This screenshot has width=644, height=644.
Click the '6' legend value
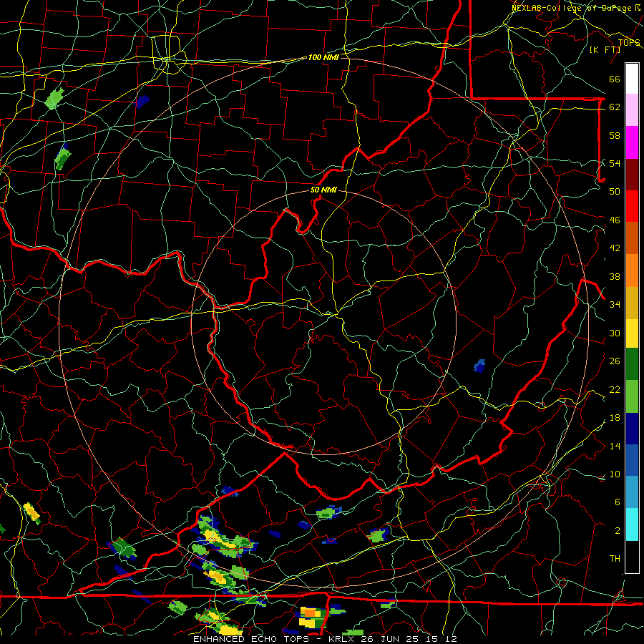pos(617,502)
